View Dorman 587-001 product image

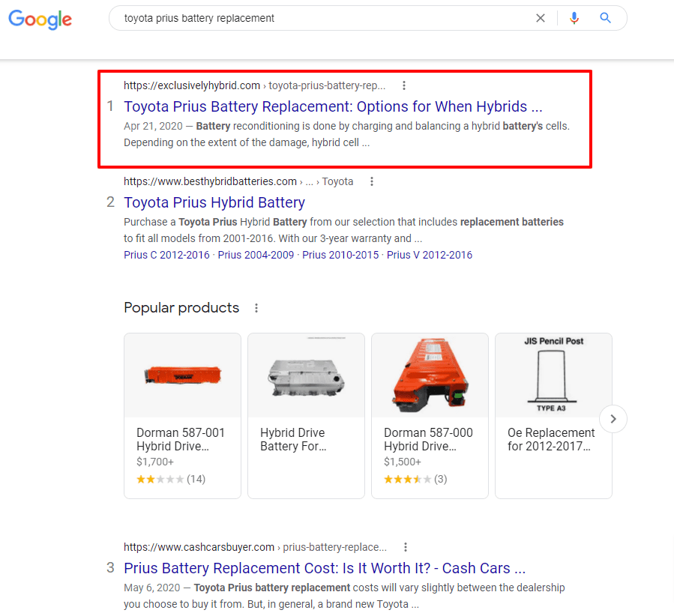pos(183,375)
